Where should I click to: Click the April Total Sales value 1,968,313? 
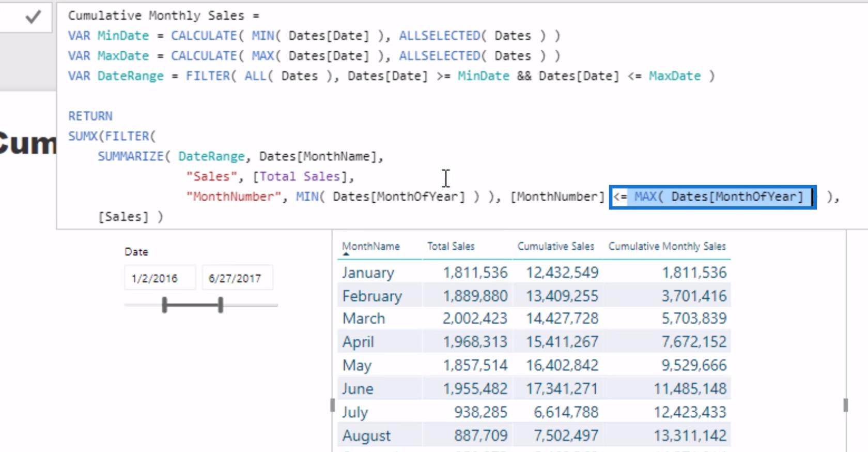coord(475,342)
